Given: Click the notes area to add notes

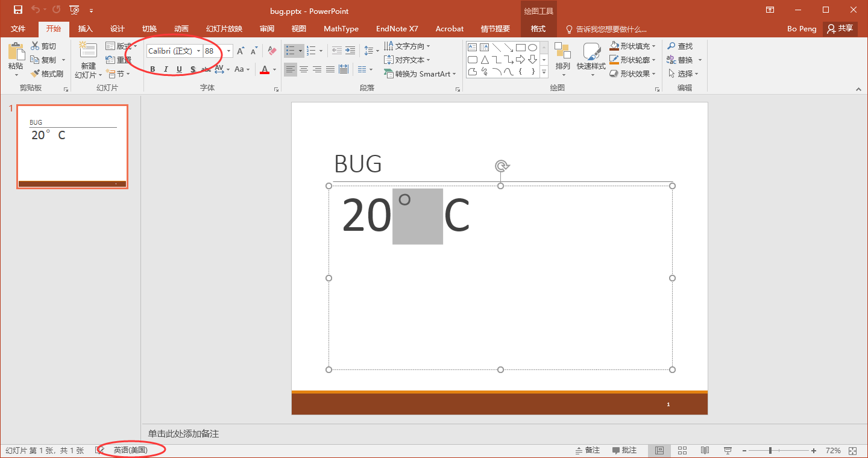Looking at the screenshot, I should pyautogui.click(x=505, y=434).
